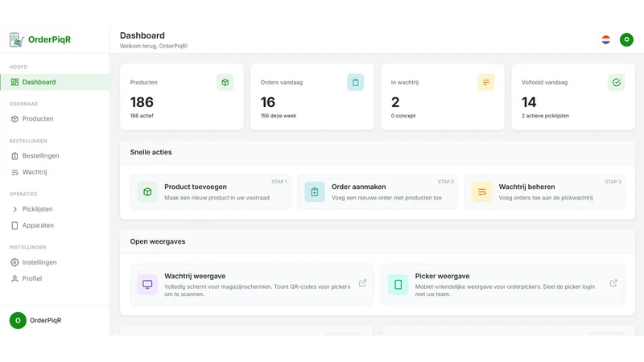
Task: Click the Order aanmaken quick action
Action: click(x=378, y=191)
